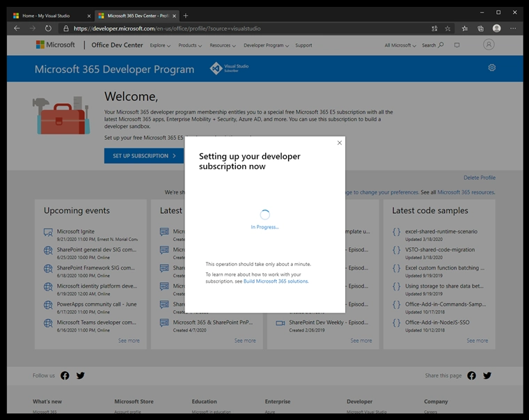Open a new browser tab
The height and width of the screenshot is (420, 529).
[x=186, y=15]
